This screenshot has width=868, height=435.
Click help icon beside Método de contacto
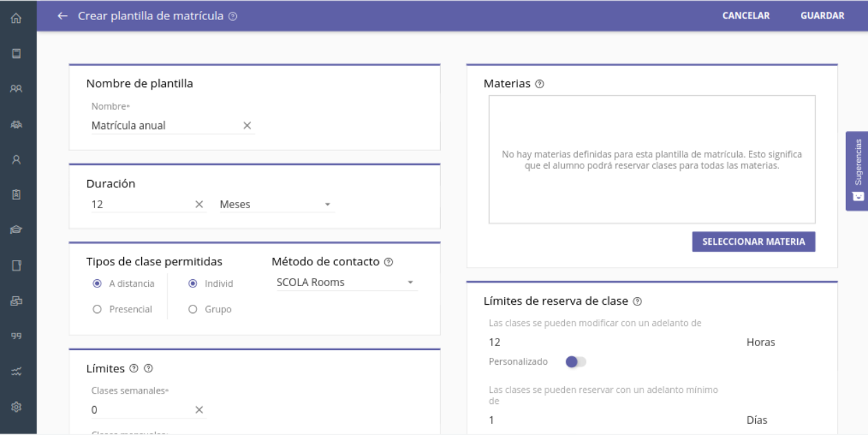click(389, 262)
